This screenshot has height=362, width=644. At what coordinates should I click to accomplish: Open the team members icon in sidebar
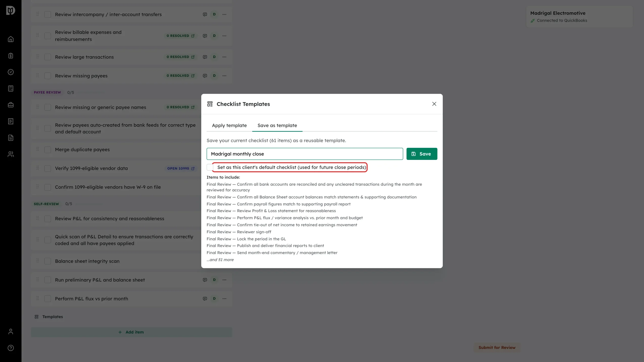tap(11, 154)
